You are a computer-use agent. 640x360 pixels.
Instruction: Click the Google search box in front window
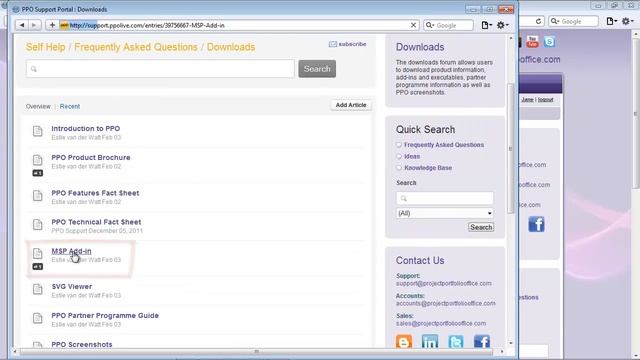tap(448, 25)
